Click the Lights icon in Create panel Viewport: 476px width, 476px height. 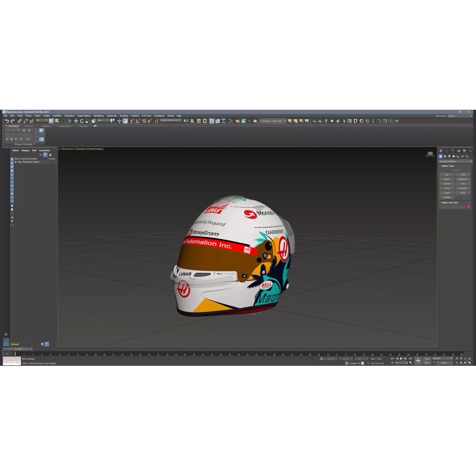449,156
